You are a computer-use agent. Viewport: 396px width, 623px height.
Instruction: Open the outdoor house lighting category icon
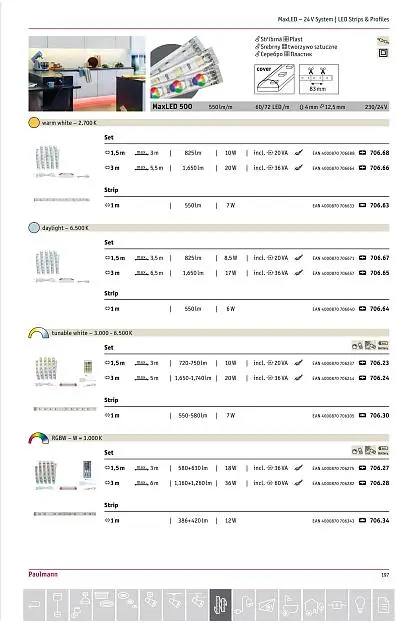click(314, 605)
